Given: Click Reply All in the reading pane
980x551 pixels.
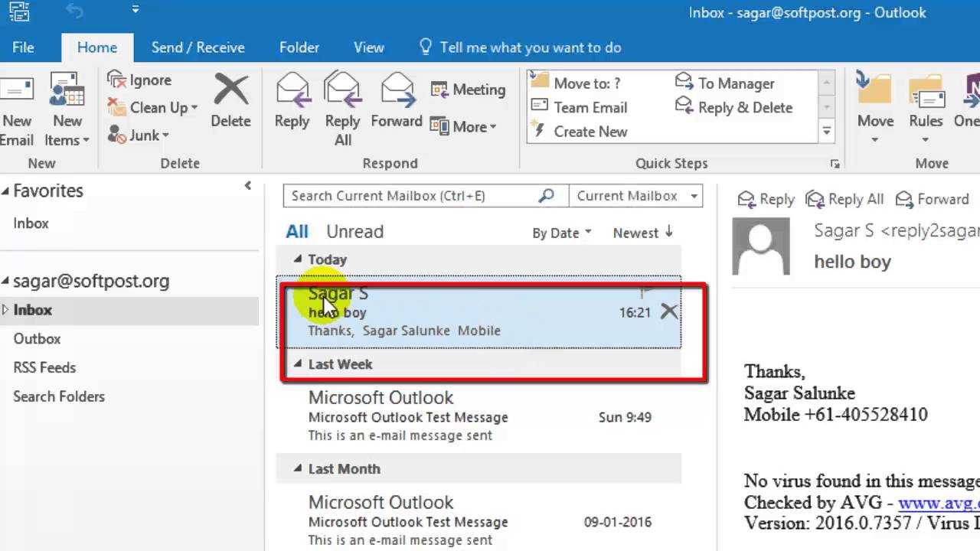Looking at the screenshot, I should click(844, 199).
